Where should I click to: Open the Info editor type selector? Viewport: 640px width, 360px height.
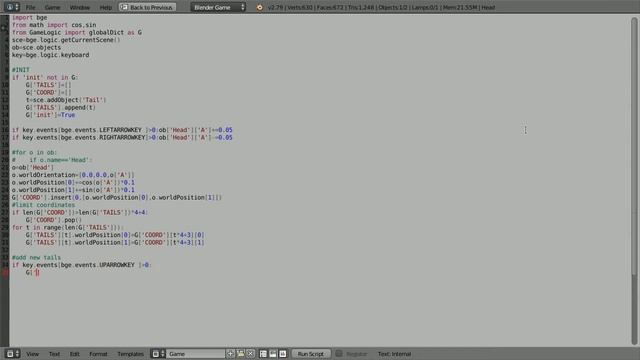pos(11,7)
